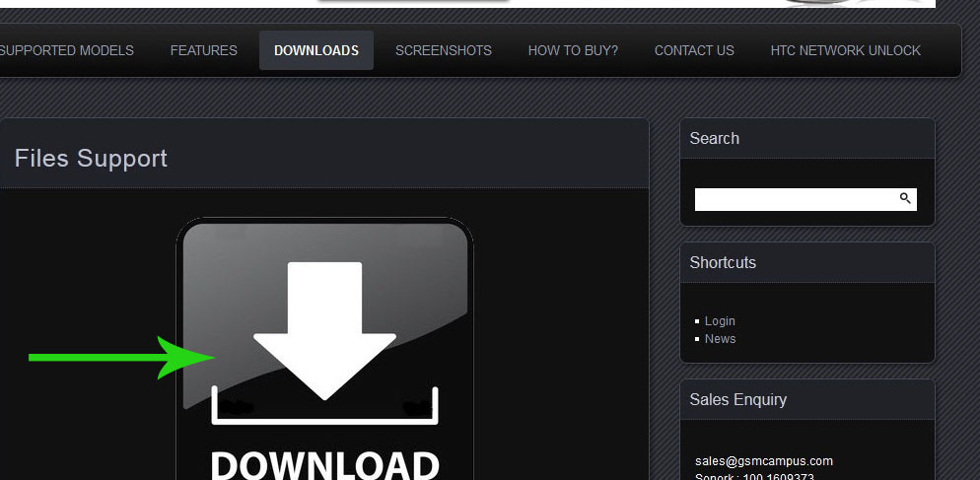The width and height of the screenshot is (980, 480).
Task: Click the Search panel title
Action: 714,138
